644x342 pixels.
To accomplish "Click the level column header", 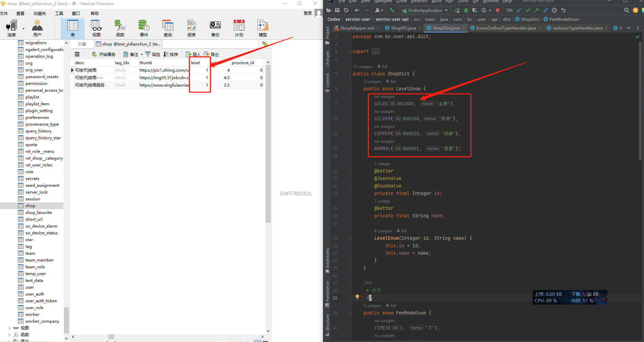I will pos(200,63).
